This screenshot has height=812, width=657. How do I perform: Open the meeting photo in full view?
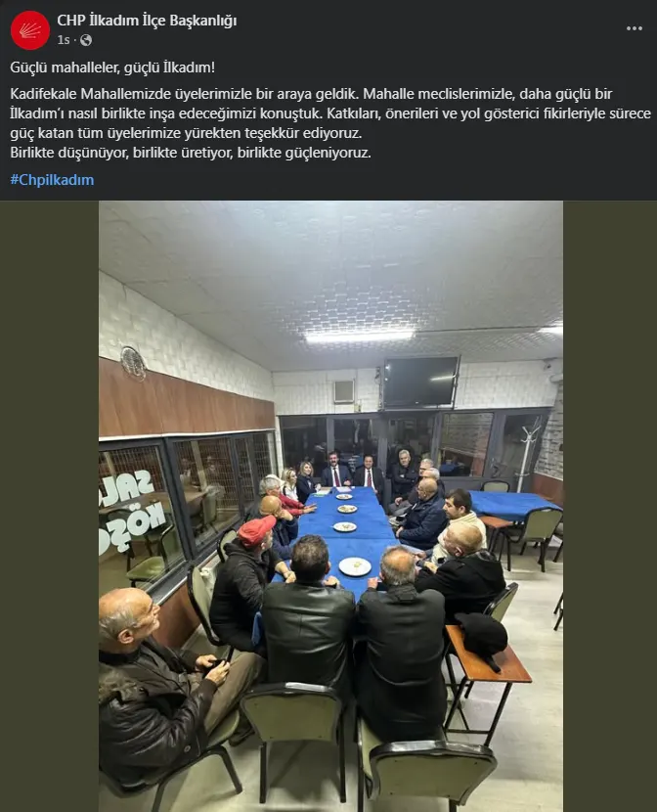(x=330, y=506)
